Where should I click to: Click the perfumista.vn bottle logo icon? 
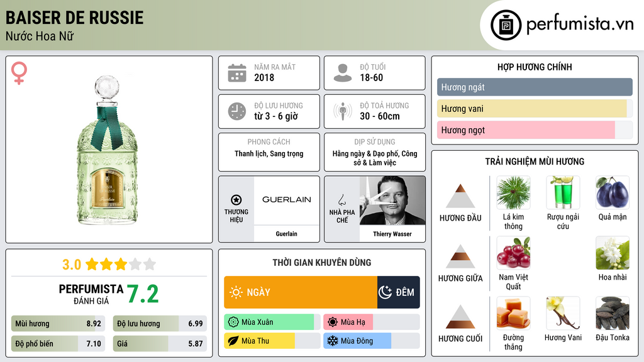point(506,25)
